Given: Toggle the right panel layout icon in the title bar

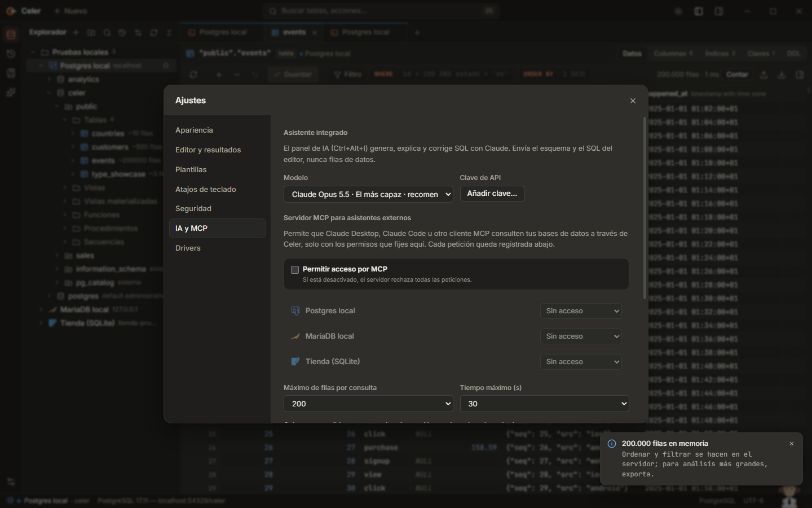Looking at the screenshot, I should (719, 11).
